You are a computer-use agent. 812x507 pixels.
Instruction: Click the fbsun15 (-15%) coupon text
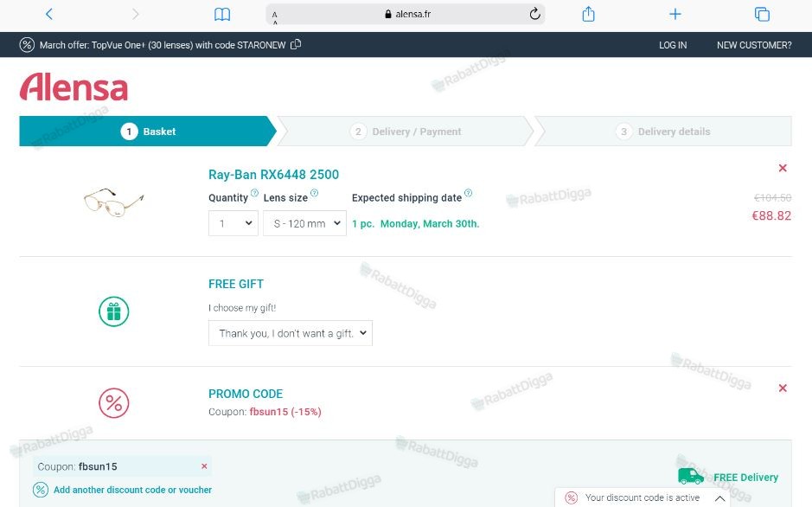(285, 412)
